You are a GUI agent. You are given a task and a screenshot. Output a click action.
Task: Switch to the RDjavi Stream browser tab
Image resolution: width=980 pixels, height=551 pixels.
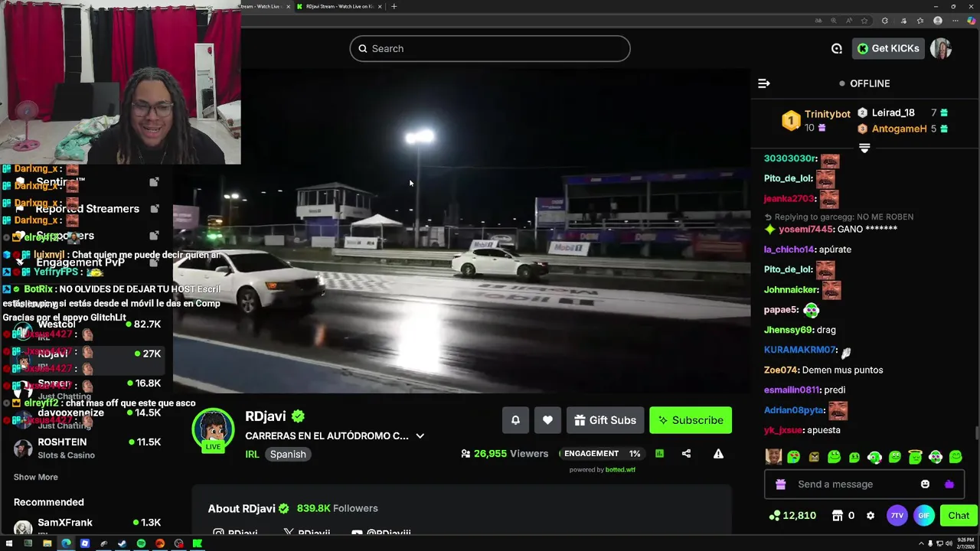click(x=339, y=6)
